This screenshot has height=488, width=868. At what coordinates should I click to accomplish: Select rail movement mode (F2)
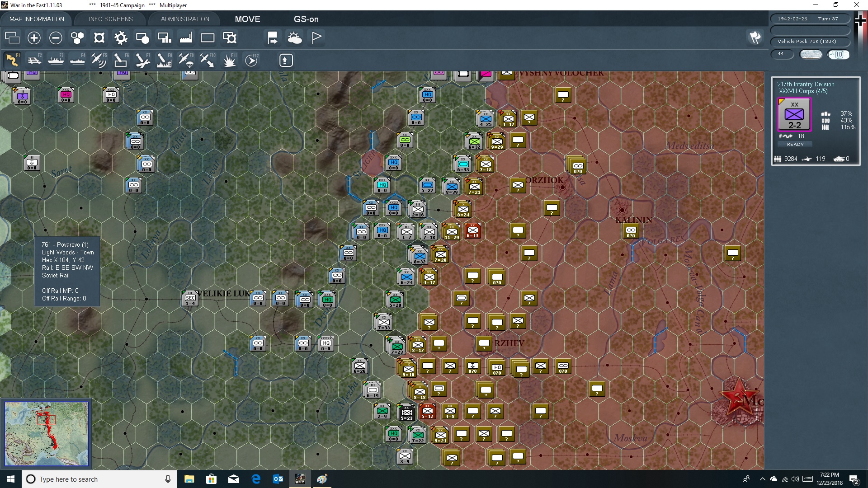click(34, 60)
